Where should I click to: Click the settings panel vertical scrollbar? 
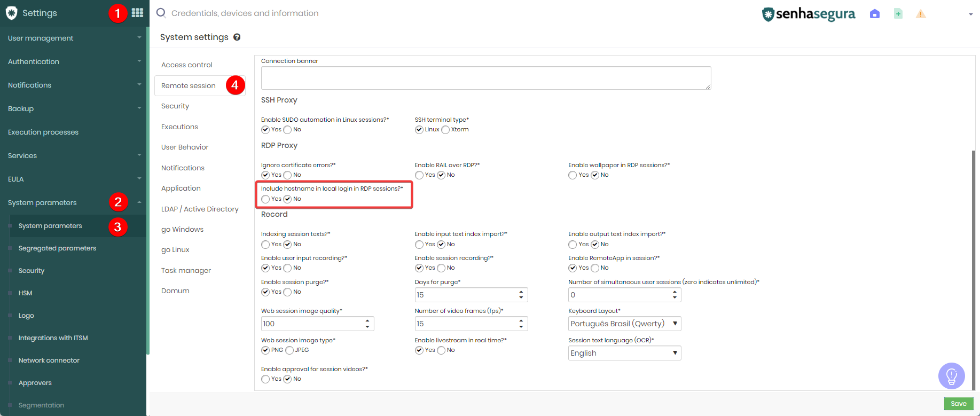coord(973,270)
